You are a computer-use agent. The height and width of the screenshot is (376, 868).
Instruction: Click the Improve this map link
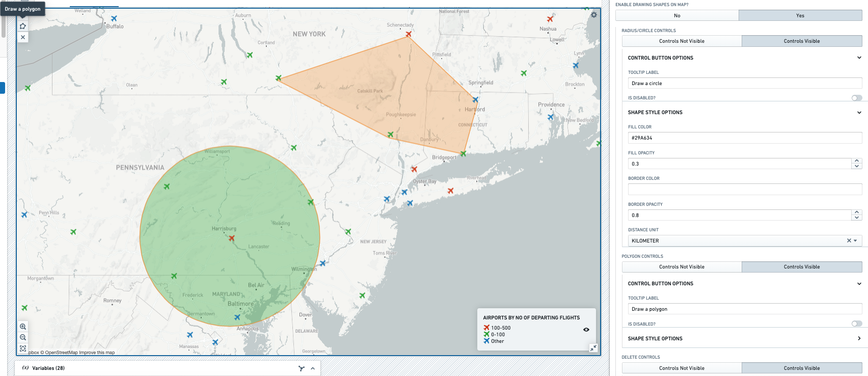pos(97,353)
